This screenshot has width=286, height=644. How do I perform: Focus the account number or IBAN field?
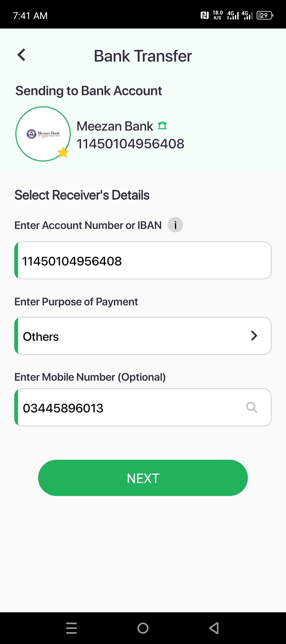click(x=143, y=260)
